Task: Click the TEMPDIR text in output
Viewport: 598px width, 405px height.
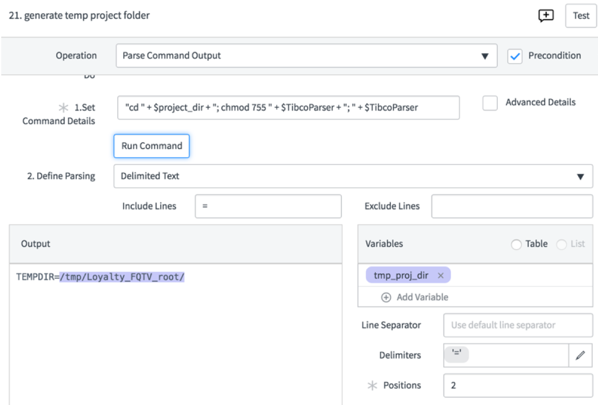Action: tap(35, 277)
